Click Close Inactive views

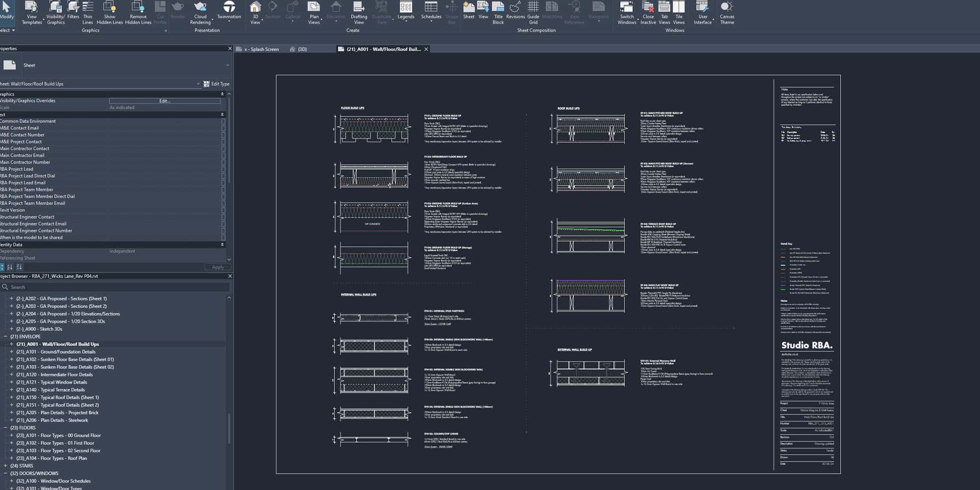(x=648, y=13)
